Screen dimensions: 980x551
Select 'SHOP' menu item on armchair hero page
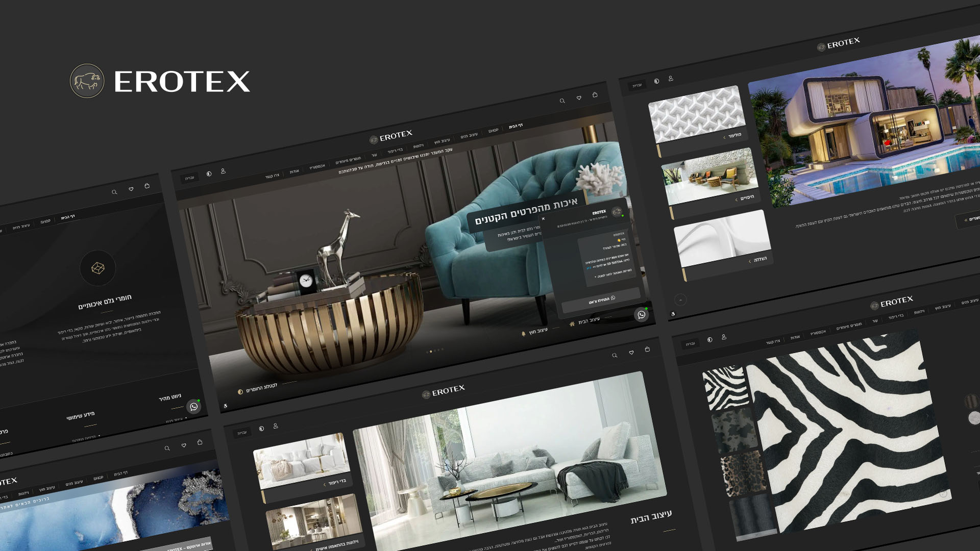coord(493,131)
